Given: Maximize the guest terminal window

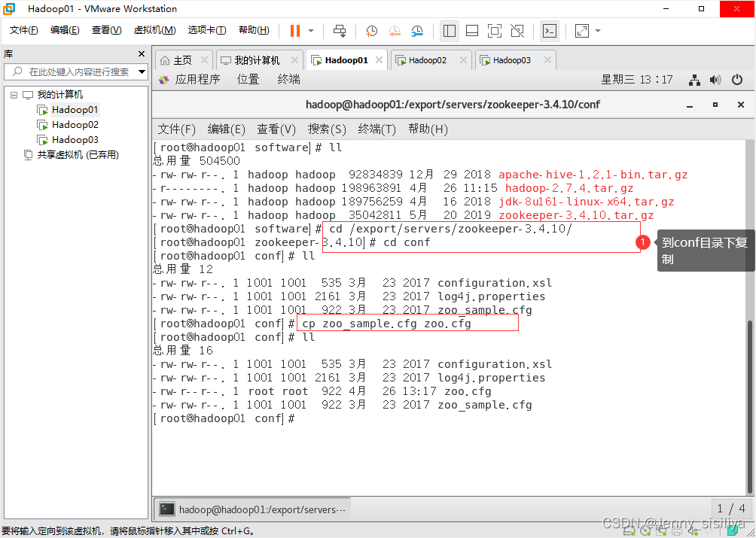Looking at the screenshot, I should (715, 105).
